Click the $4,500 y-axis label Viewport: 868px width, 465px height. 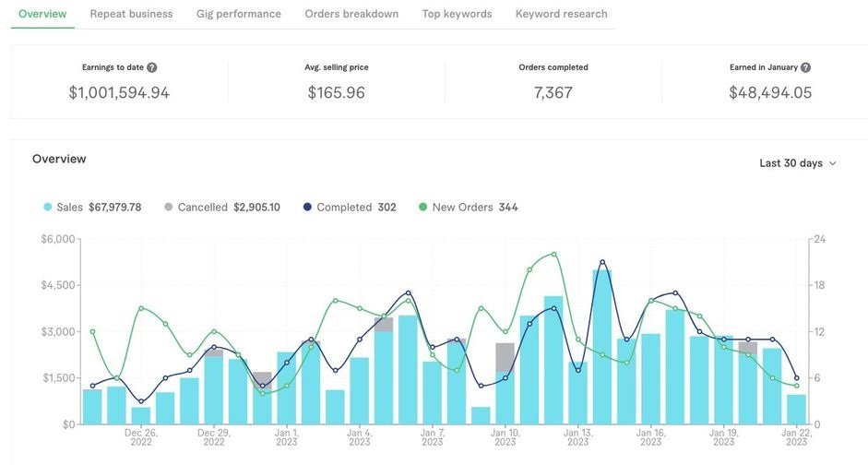coord(57,286)
